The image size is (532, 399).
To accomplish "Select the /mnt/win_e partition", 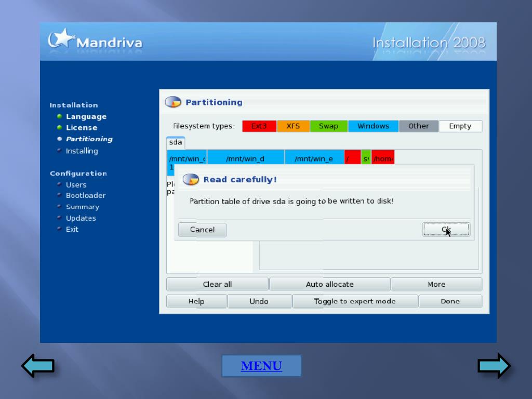I will [314, 158].
